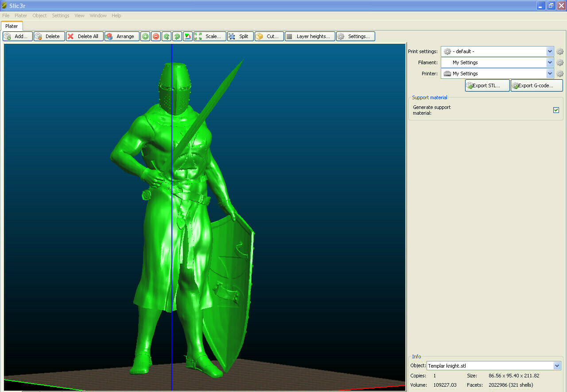
Task: Expand the Print settings dropdown
Action: pos(550,51)
